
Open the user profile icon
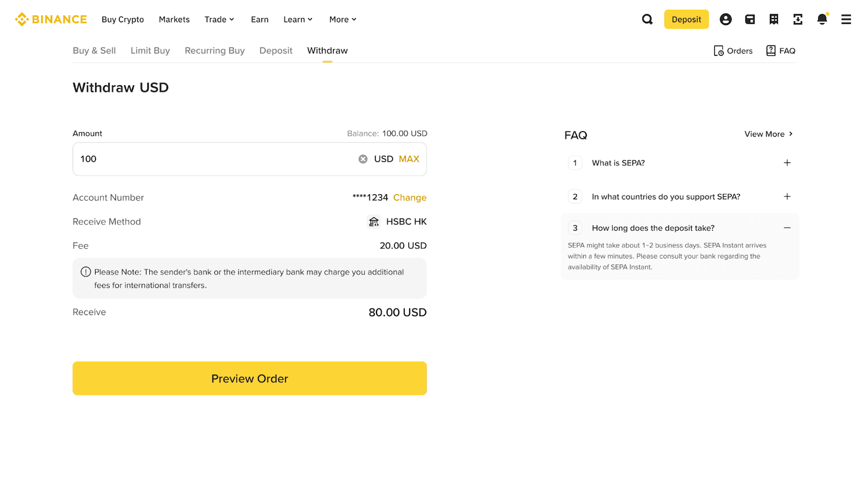(x=725, y=20)
